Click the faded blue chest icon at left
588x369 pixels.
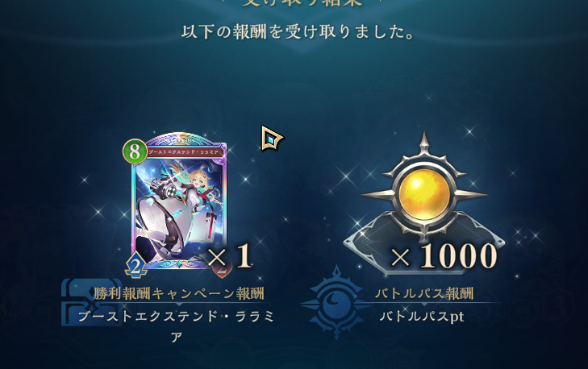(91, 301)
